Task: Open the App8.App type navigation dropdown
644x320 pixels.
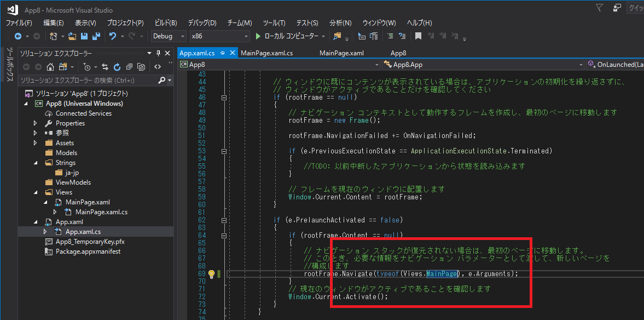Action: (x=483, y=65)
